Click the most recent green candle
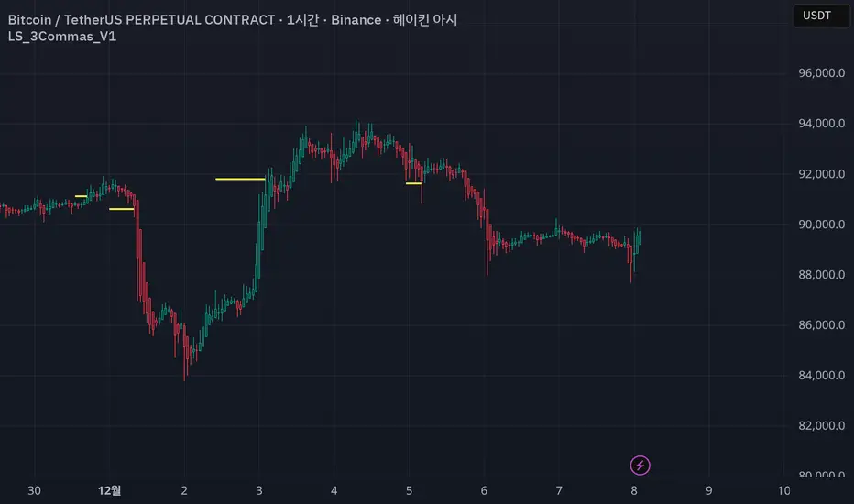 pyautogui.click(x=638, y=237)
